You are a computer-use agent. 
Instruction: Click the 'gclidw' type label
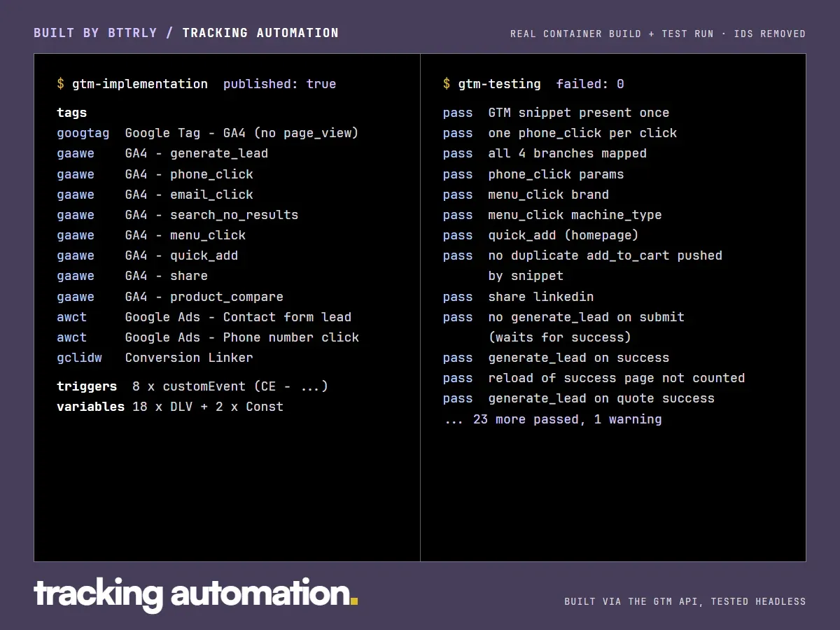(x=79, y=358)
